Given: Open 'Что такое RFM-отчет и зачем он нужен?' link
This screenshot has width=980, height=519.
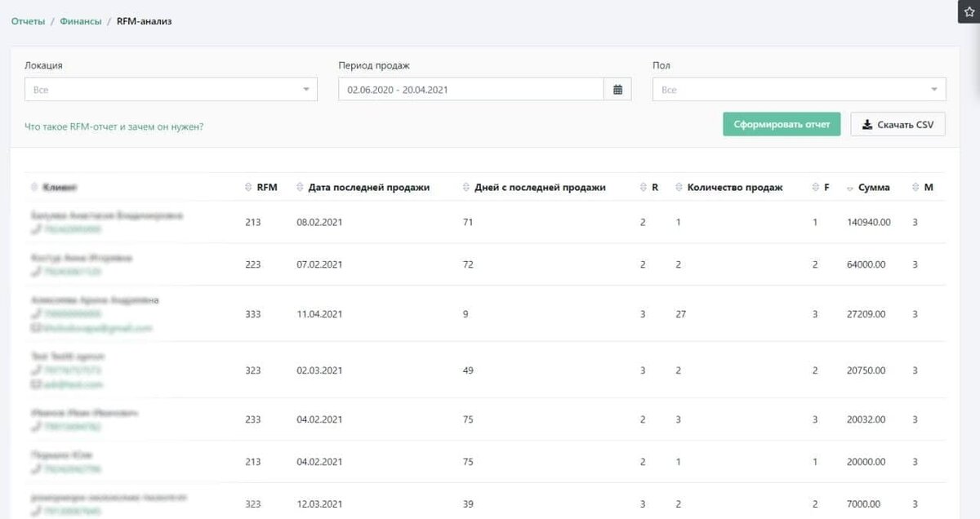Looking at the screenshot, I should click(114, 126).
